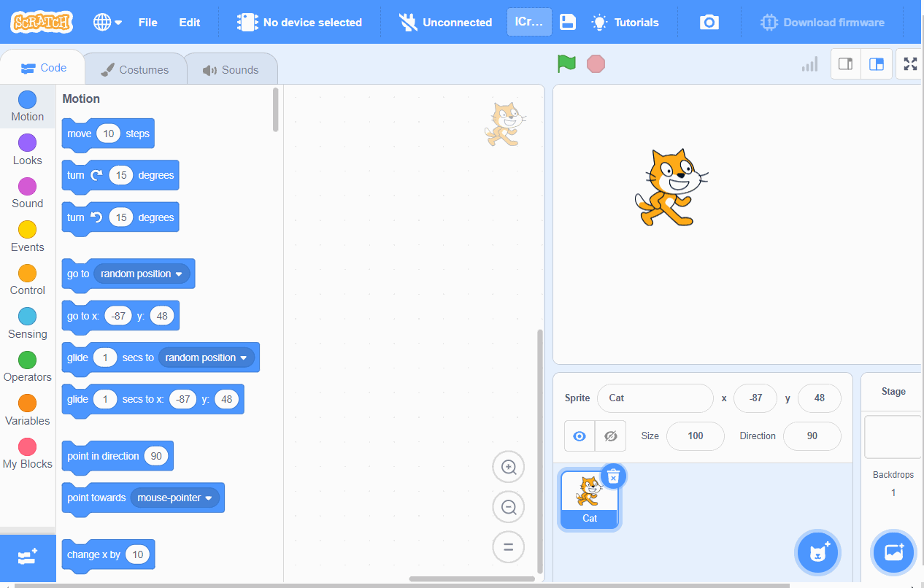Select the Control block category
924x588 pixels.
pos(27,280)
